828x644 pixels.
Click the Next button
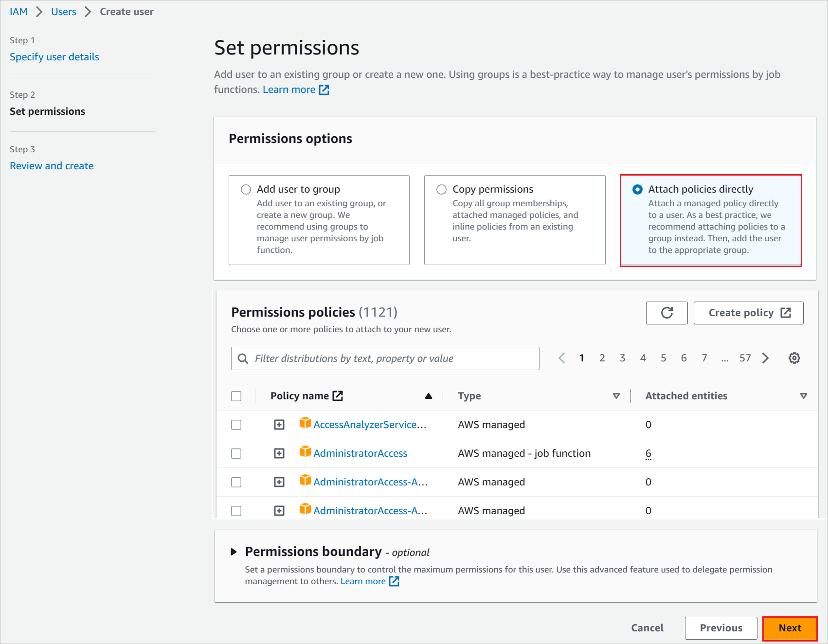click(x=790, y=628)
